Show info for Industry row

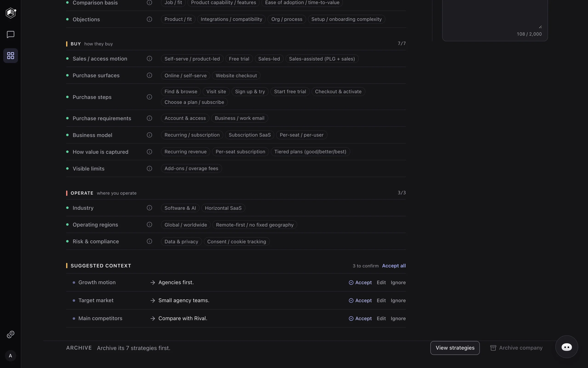point(150,208)
